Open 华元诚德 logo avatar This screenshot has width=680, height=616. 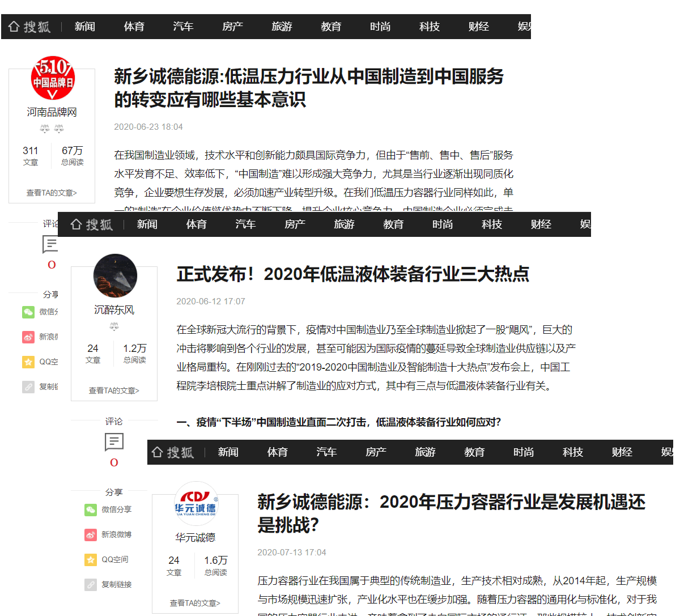(195, 503)
